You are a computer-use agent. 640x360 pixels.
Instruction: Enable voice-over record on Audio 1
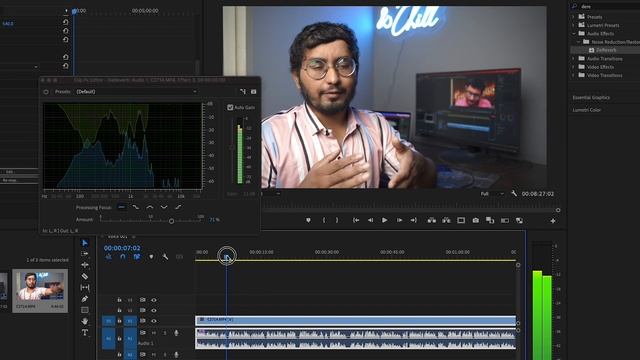tap(176, 333)
